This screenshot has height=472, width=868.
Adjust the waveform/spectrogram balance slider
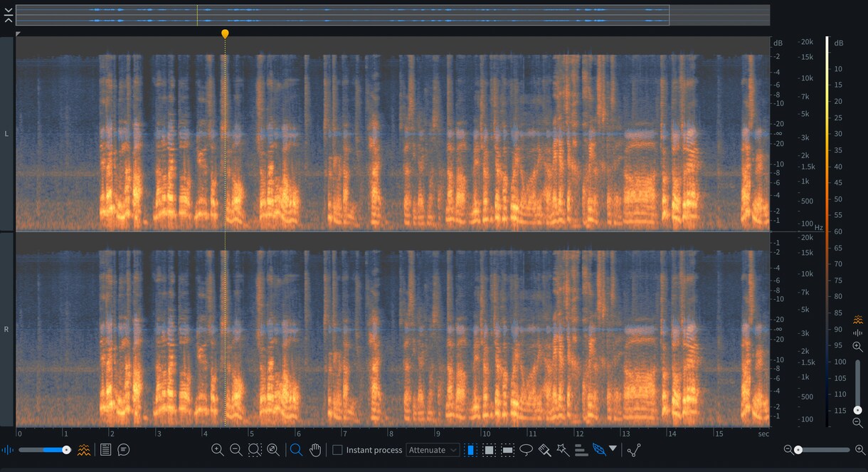click(x=45, y=450)
